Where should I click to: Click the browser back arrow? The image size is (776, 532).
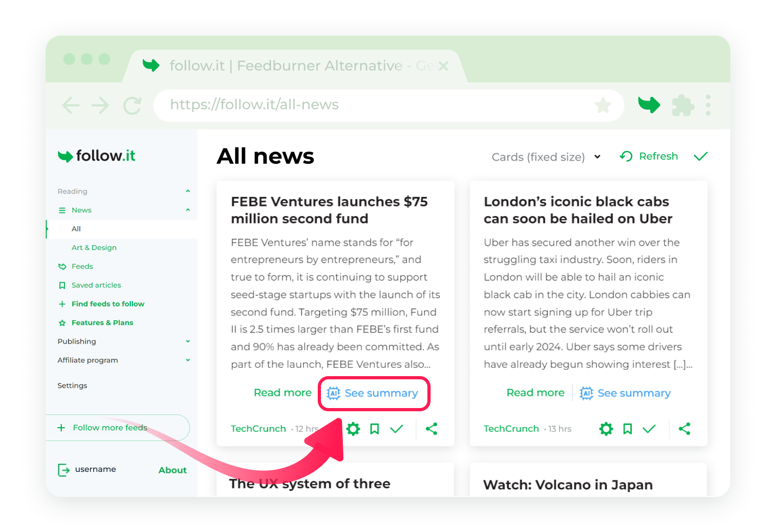(x=71, y=105)
